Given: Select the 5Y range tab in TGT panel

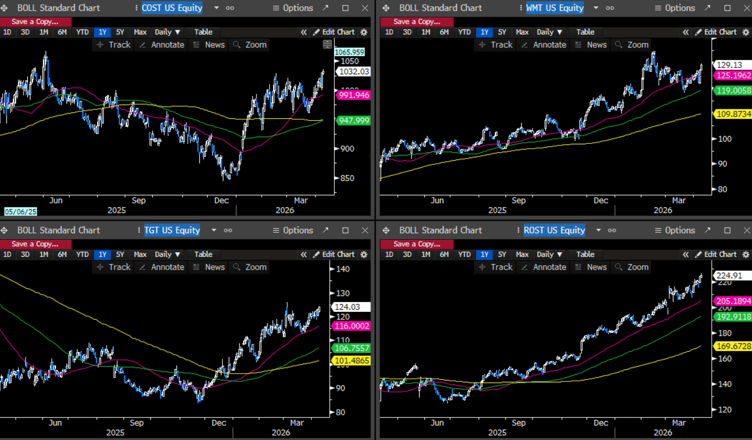Looking at the screenshot, I should pyautogui.click(x=120, y=254).
